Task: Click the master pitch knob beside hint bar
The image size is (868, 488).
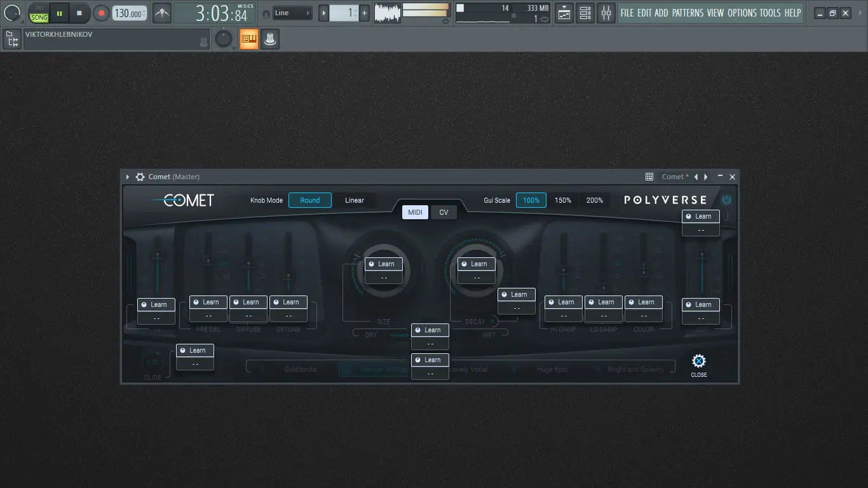Action: [x=223, y=39]
